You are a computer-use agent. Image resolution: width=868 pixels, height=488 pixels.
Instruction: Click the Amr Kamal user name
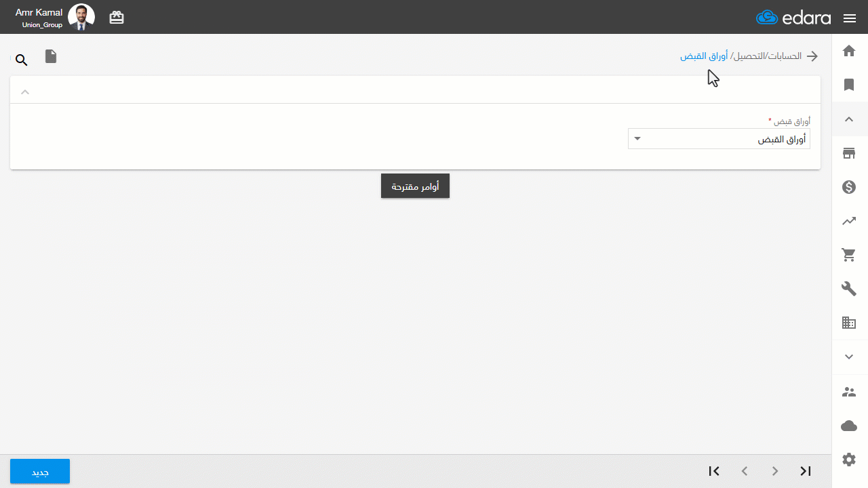[x=39, y=12]
